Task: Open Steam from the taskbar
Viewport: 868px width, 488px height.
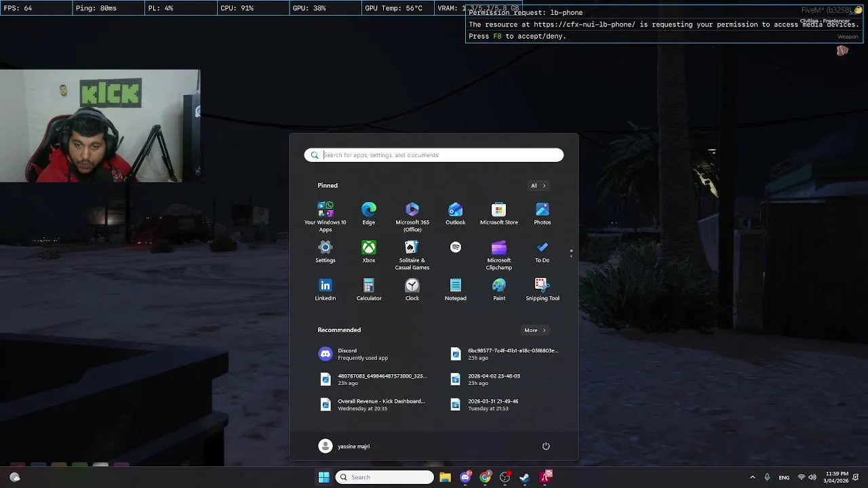Action: click(524, 477)
